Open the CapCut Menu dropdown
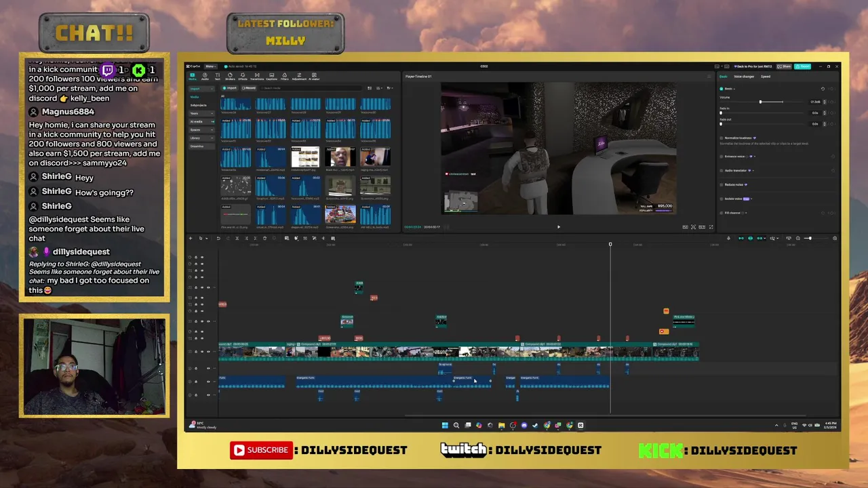Viewport: 868px width, 488px height. (x=211, y=66)
